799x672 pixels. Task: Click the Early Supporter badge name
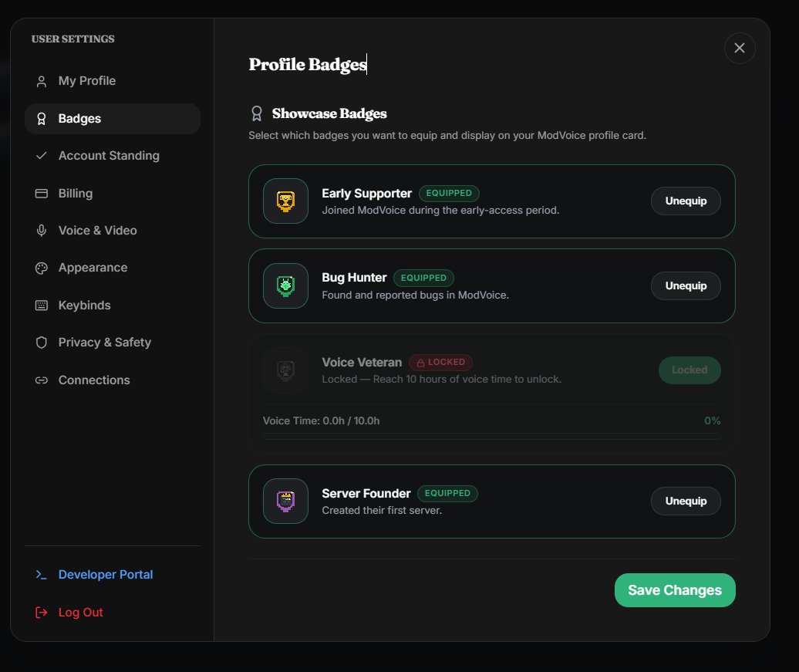pyautogui.click(x=367, y=194)
